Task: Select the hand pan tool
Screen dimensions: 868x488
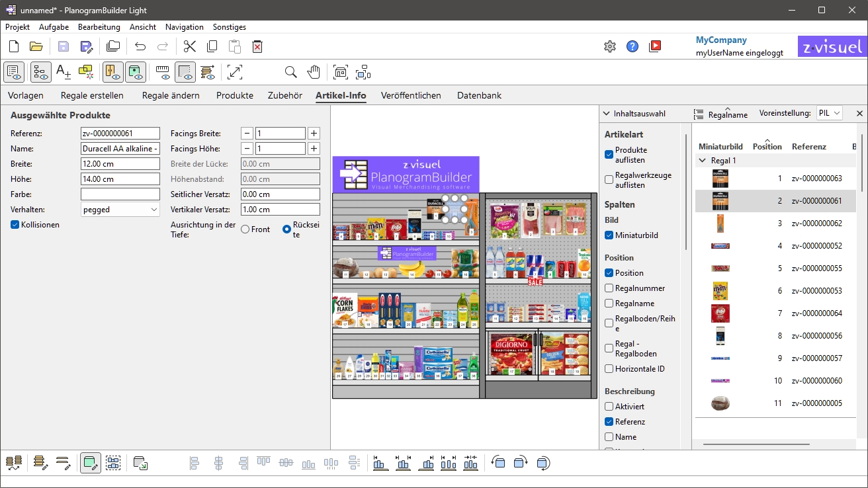Action: point(314,71)
